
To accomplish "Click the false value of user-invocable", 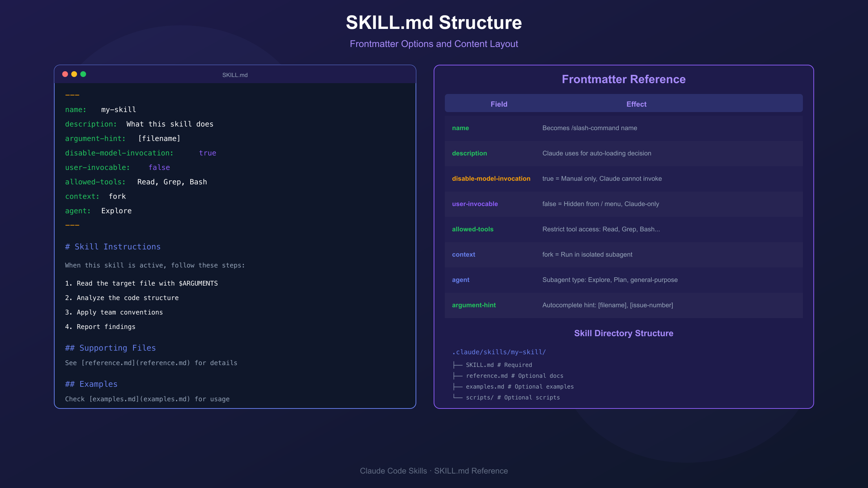I will pos(159,167).
